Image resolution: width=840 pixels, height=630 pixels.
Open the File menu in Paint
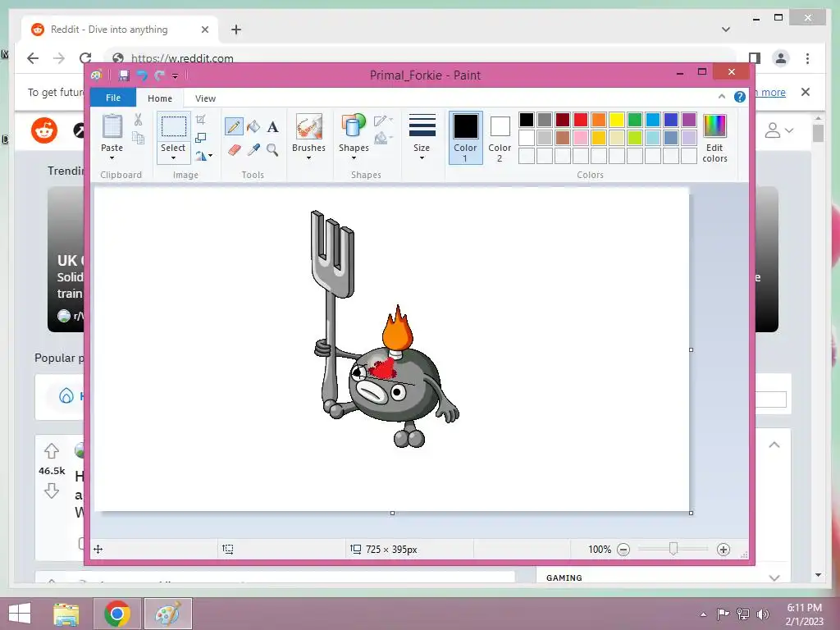pos(113,98)
